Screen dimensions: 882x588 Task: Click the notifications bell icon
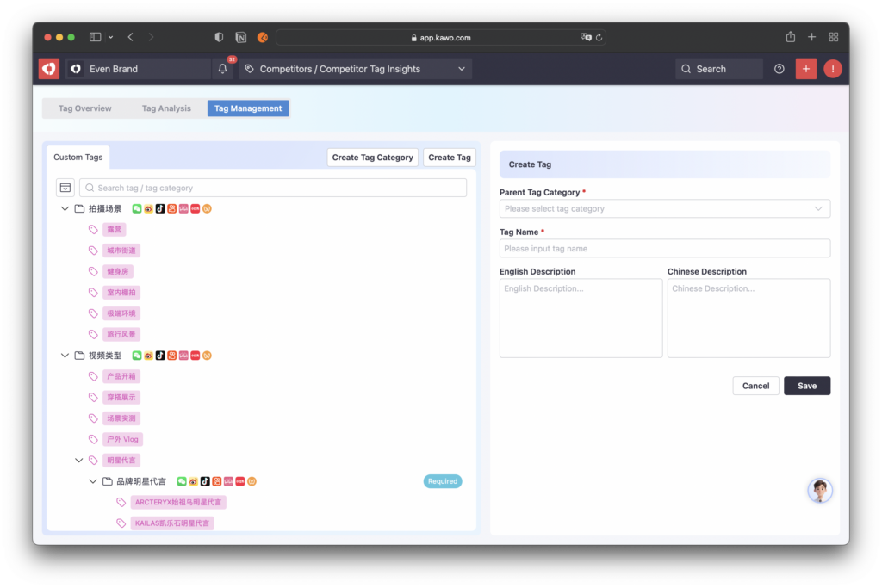223,69
